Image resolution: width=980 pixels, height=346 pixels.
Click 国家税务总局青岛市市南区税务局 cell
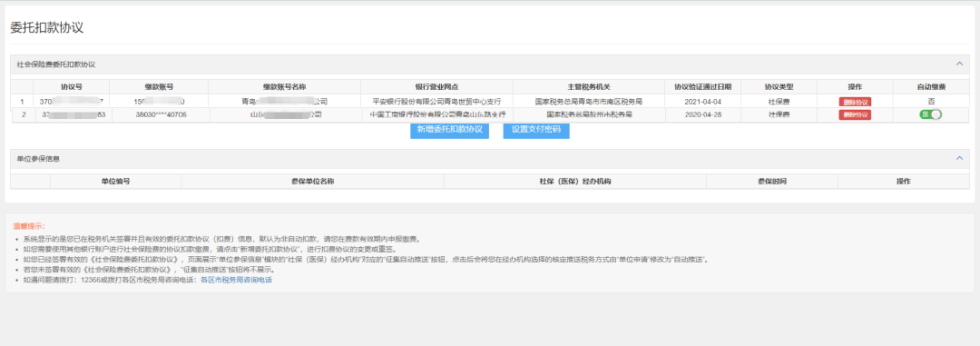pos(590,102)
